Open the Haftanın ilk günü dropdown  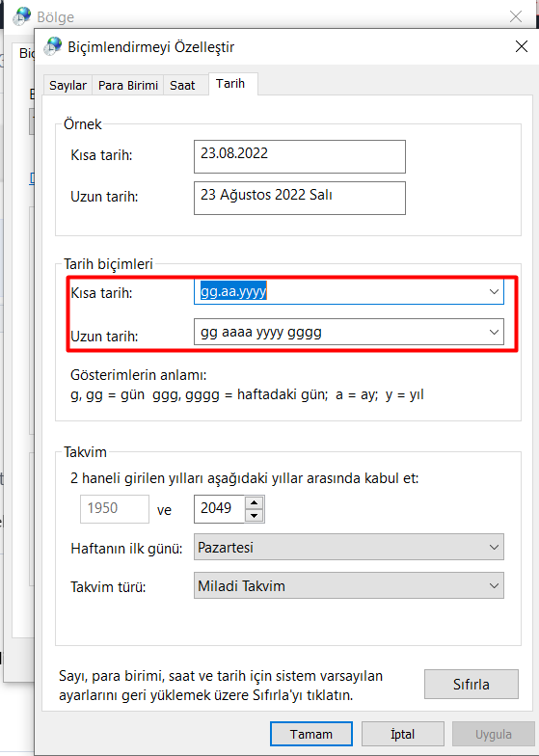pyautogui.click(x=349, y=547)
